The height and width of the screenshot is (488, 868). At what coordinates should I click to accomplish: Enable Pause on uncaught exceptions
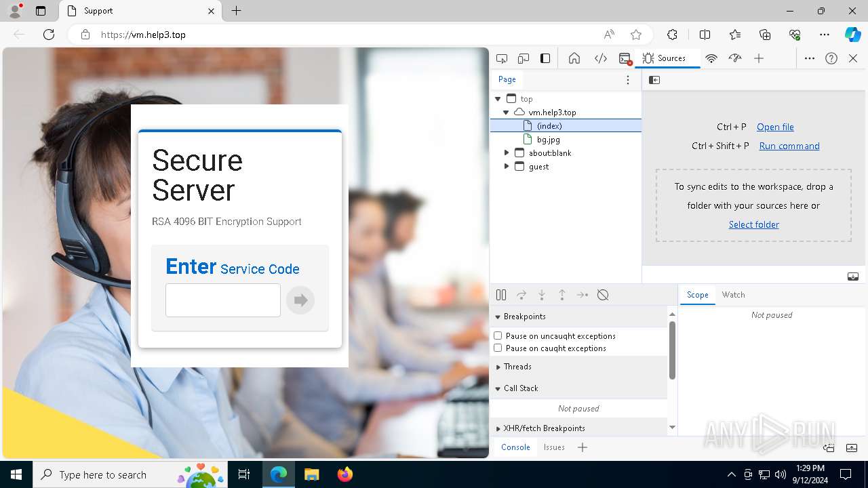point(498,335)
